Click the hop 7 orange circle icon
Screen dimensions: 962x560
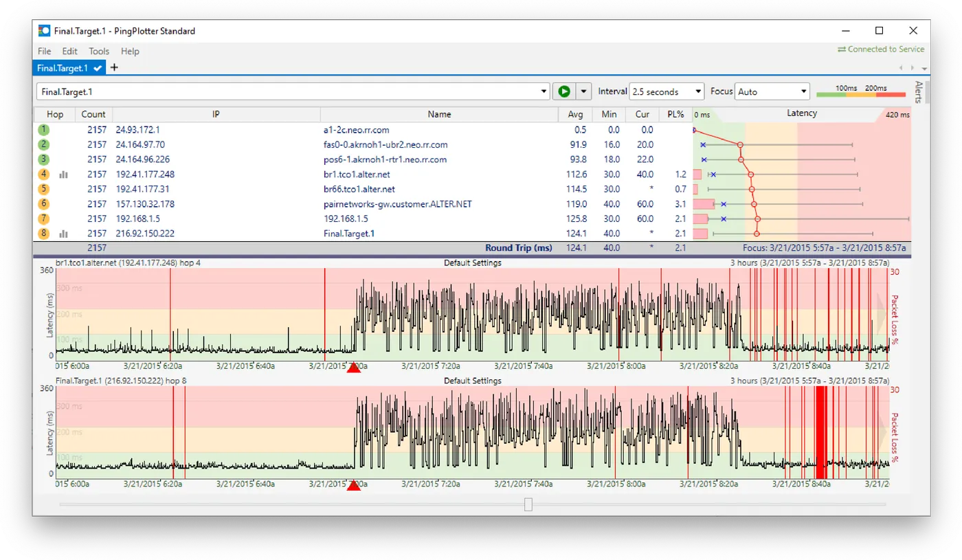pyautogui.click(x=44, y=219)
